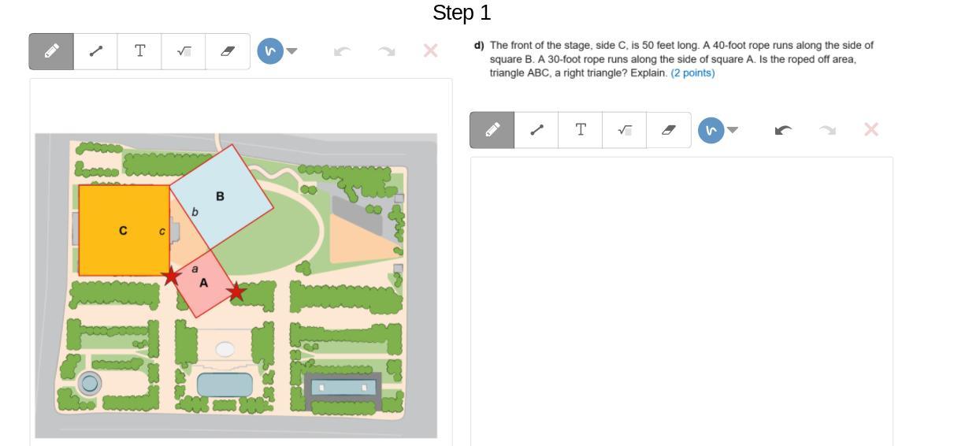Image resolution: width=980 pixels, height=446 pixels.
Task: Click the blue color swatch in the right toolbar
Action: (x=711, y=130)
